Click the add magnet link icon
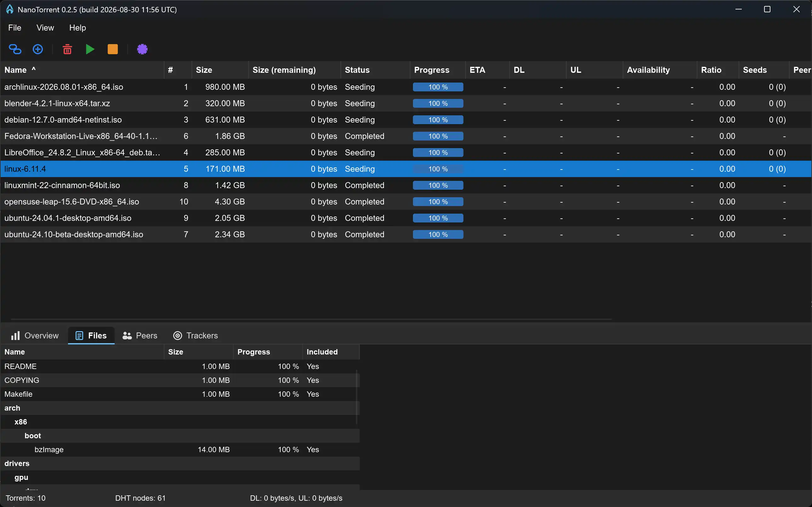This screenshot has width=812, height=507. tap(15, 49)
